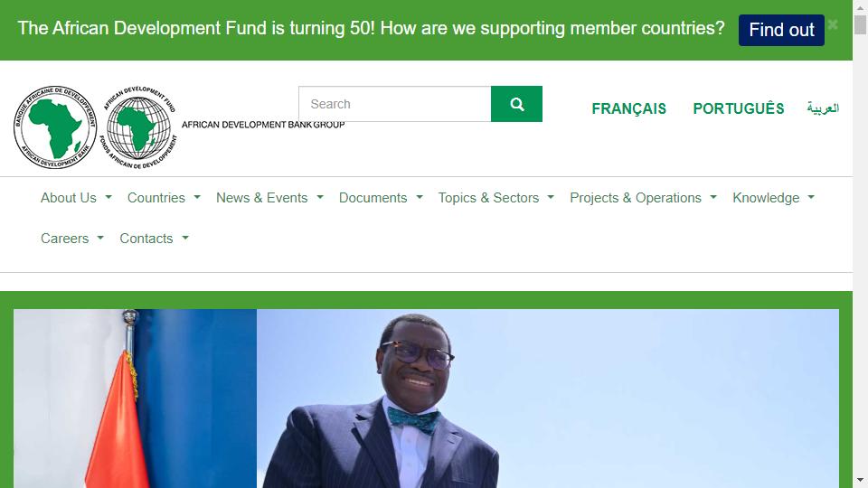Viewport: 868px width, 488px height.
Task: Open the Contacts dropdown arrow
Action: pos(185,238)
